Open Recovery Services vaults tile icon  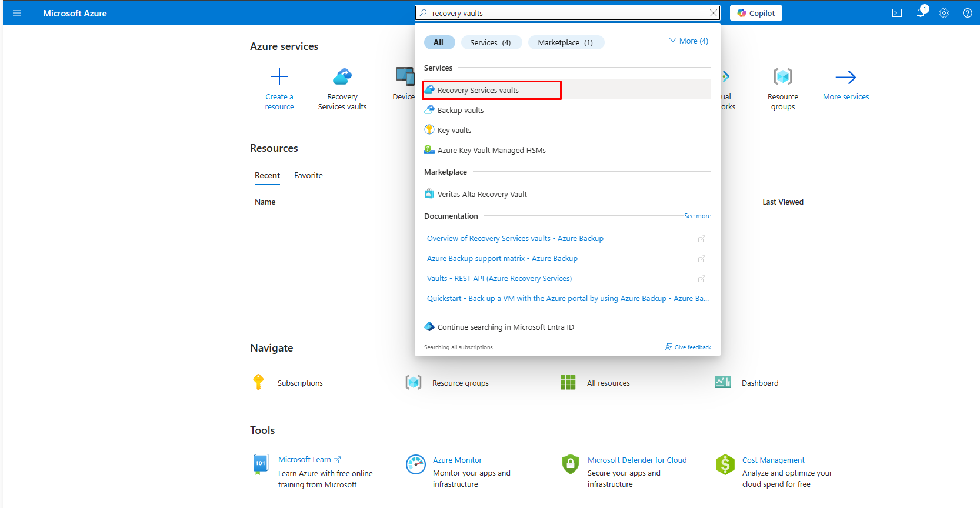pos(342,76)
